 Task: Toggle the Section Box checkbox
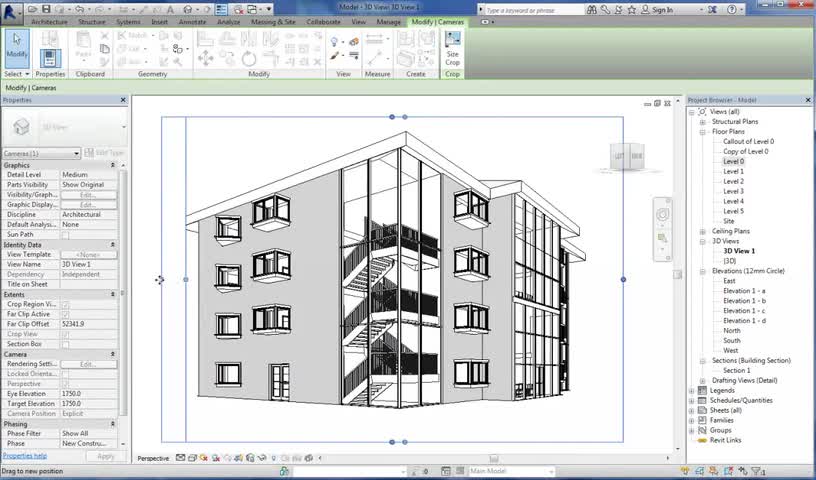pyautogui.click(x=65, y=344)
